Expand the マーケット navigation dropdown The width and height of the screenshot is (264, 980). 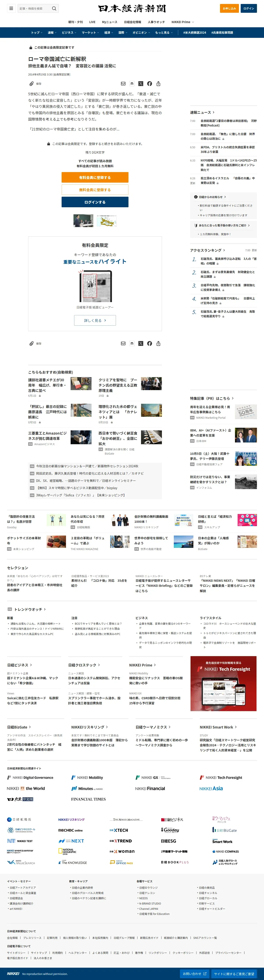[90, 33]
